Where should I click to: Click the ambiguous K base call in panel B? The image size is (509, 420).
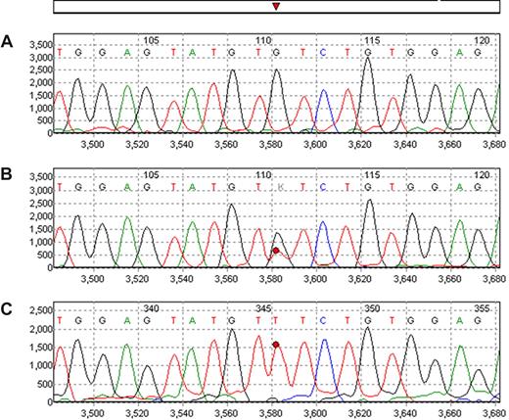coord(280,187)
